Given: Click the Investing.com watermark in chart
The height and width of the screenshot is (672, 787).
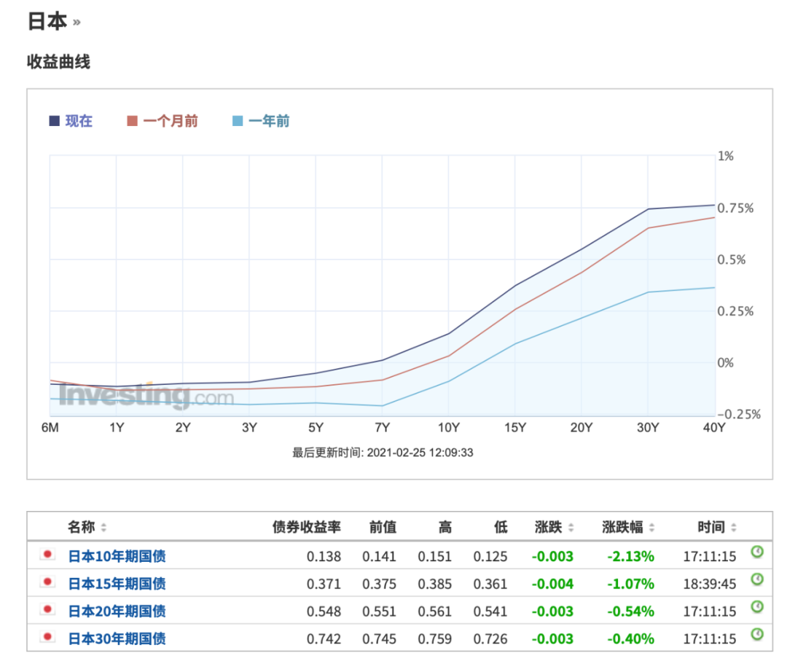Looking at the screenshot, I should [146, 397].
